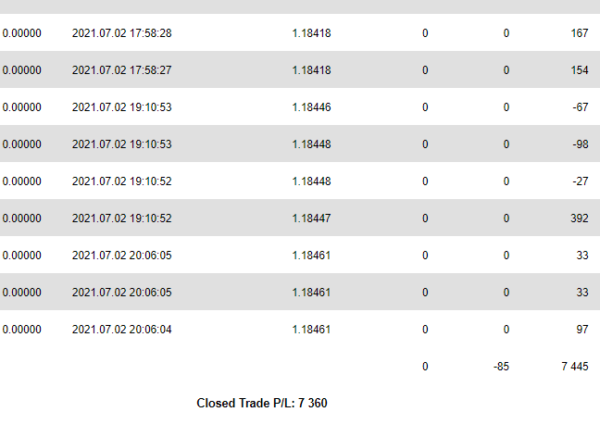The image size is (600, 437).
Task: Select the price 1.18446 cell
Action: tap(311, 107)
